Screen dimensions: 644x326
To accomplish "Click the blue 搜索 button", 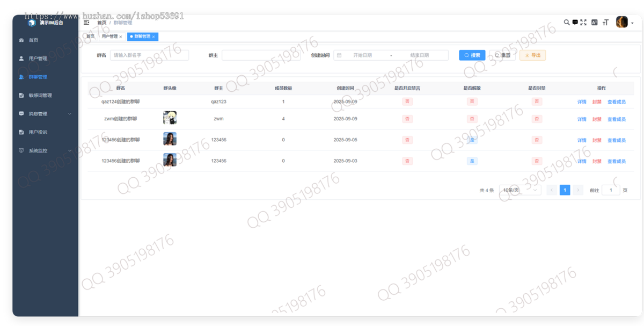I will [x=472, y=55].
